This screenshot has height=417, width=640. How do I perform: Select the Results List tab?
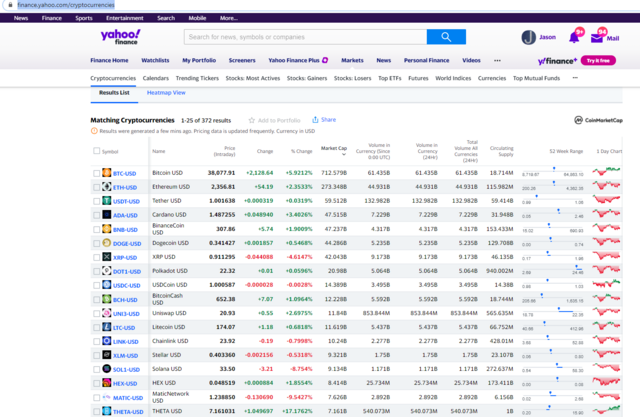pyautogui.click(x=114, y=93)
